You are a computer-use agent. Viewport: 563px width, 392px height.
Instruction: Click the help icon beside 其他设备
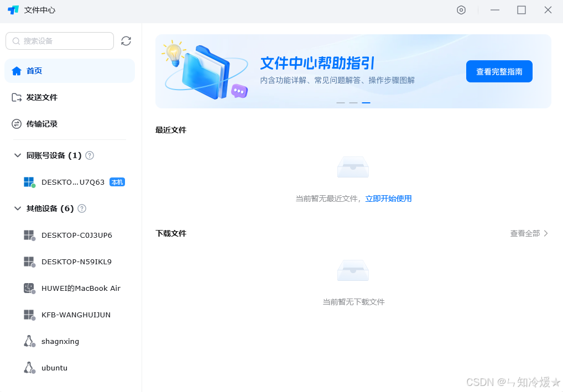pyautogui.click(x=82, y=208)
